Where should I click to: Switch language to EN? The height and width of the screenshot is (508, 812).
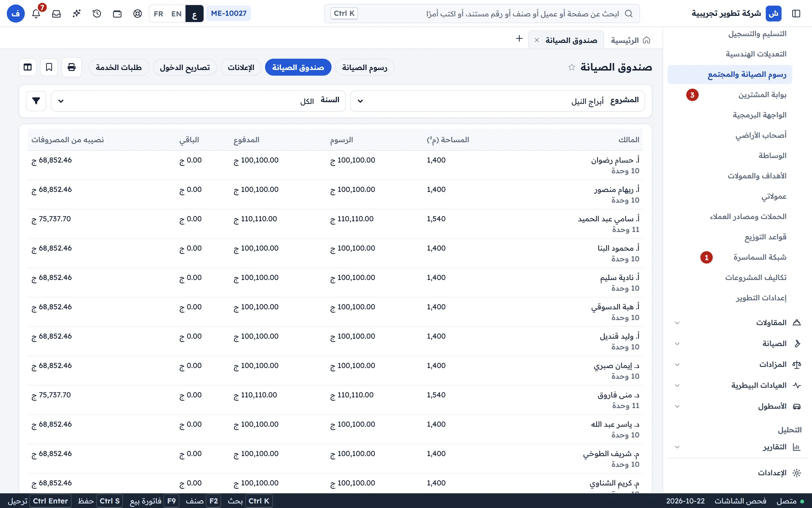click(176, 14)
